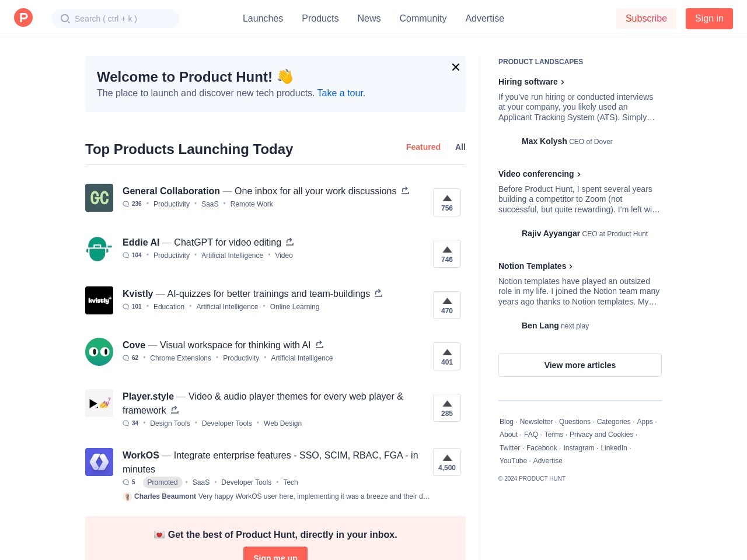Open Charles Beaumont's WorkOS comment
The width and height of the screenshot is (747, 560).
[277, 496]
